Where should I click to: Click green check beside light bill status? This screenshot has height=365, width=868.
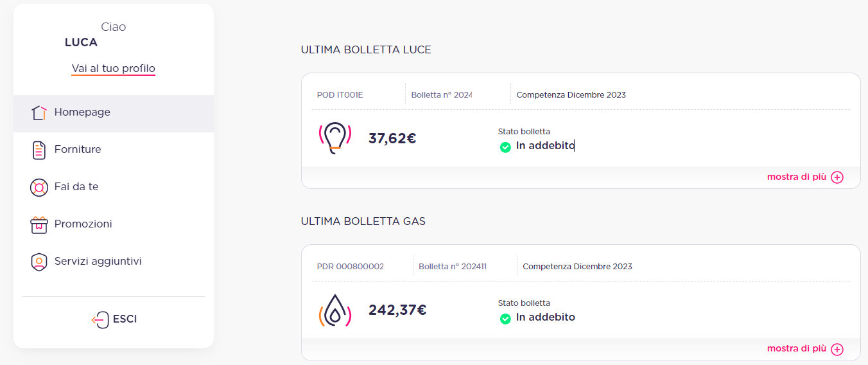pyautogui.click(x=505, y=147)
